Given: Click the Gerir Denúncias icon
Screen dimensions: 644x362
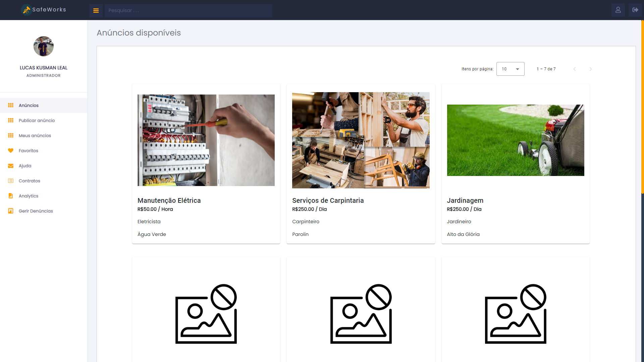Looking at the screenshot, I should coord(11,211).
